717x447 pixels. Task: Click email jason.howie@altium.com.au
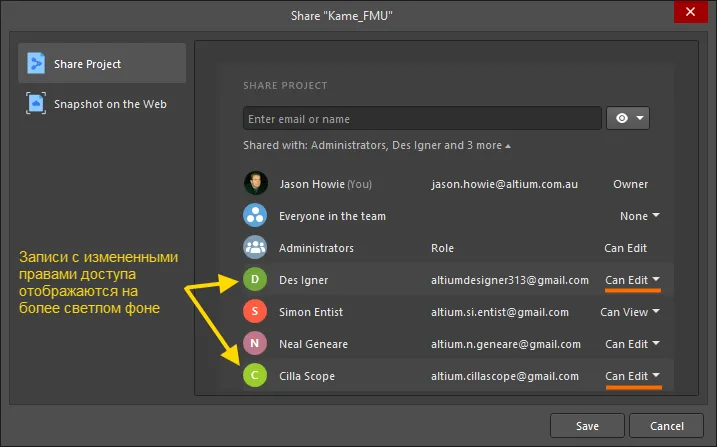504,184
